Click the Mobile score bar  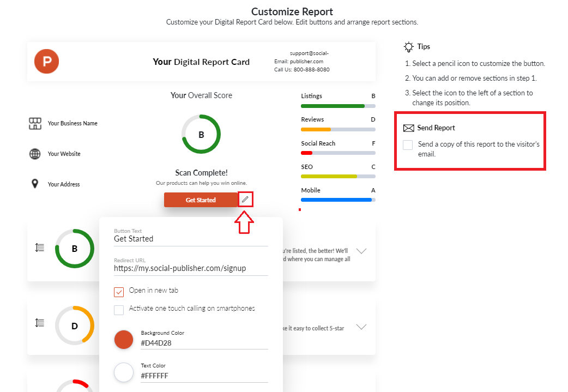pos(338,200)
